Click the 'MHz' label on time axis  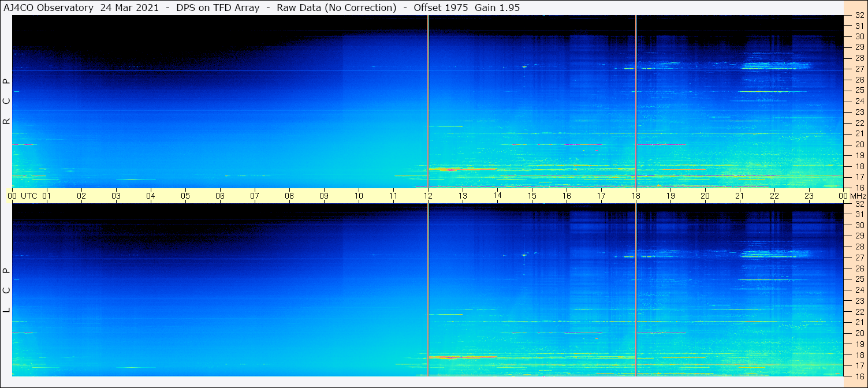[858, 196]
